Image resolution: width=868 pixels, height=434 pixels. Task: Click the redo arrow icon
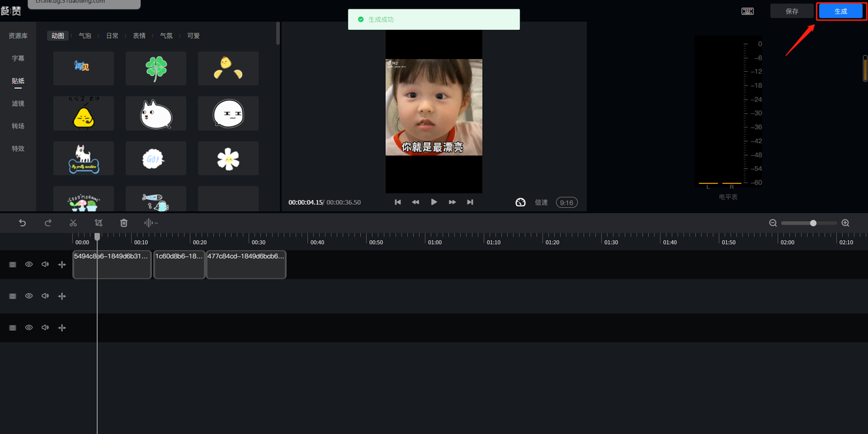pyautogui.click(x=48, y=223)
